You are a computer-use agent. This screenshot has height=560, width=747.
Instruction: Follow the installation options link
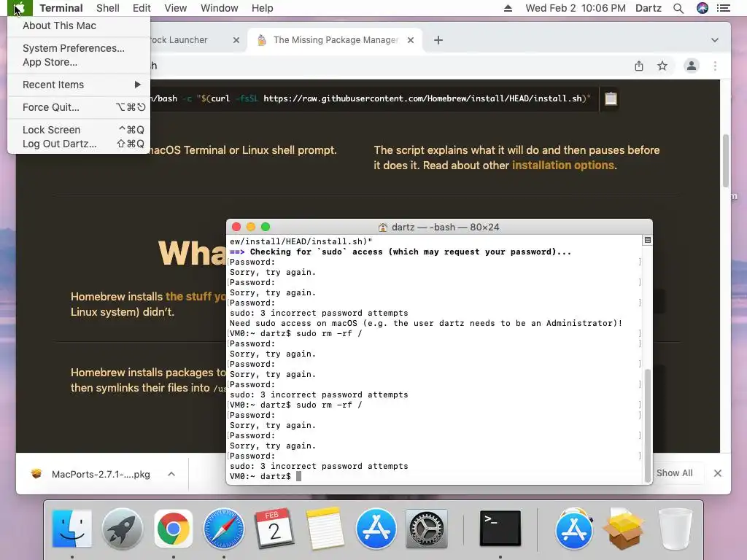click(562, 166)
